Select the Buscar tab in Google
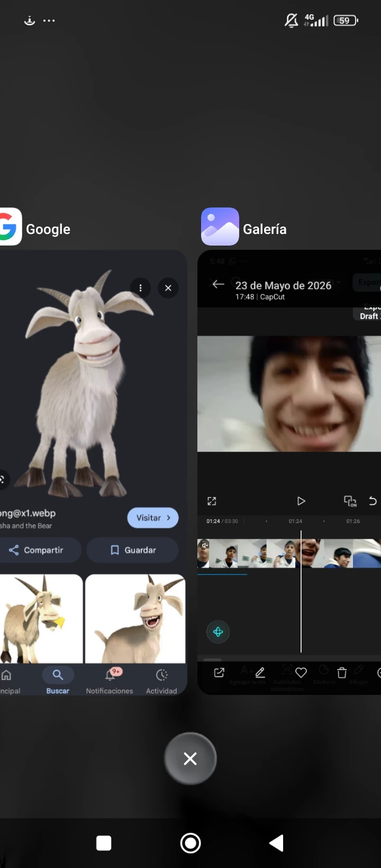 [x=58, y=681]
